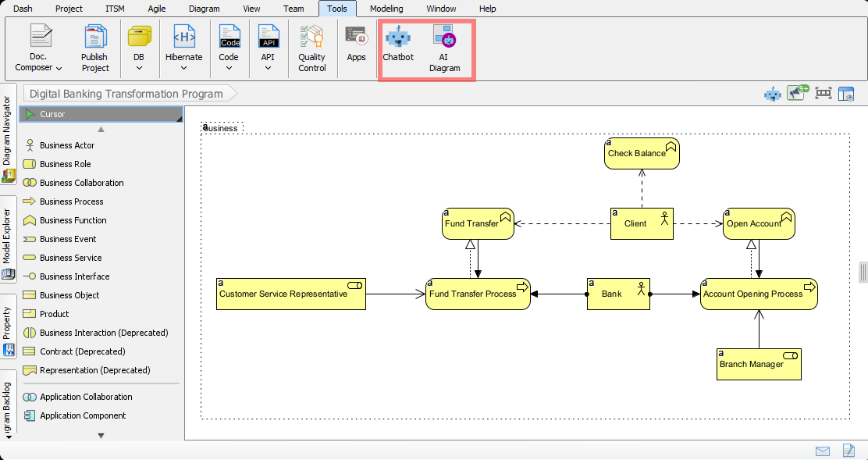868x460 pixels.
Task: Expand the API dropdown arrow
Action: [x=268, y=67]
